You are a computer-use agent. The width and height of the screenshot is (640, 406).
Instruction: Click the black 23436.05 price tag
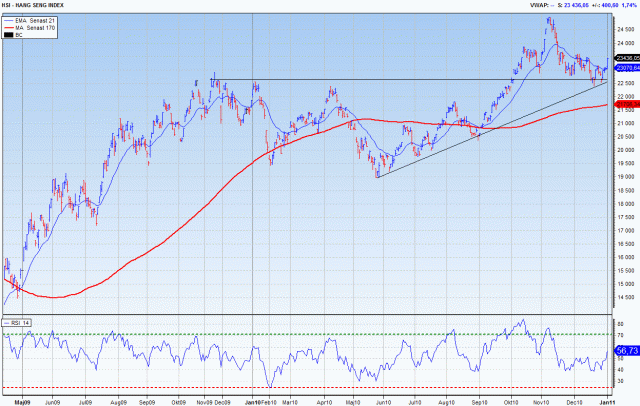(625, 58)
